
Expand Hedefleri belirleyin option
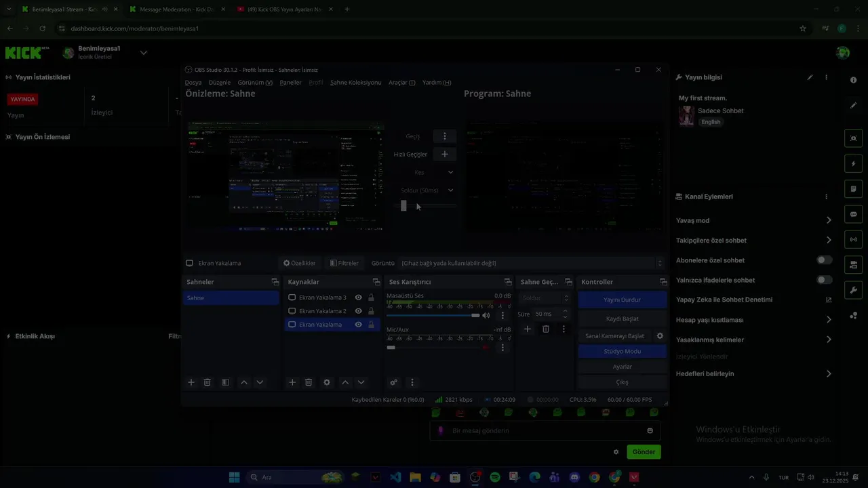(829, 373)
